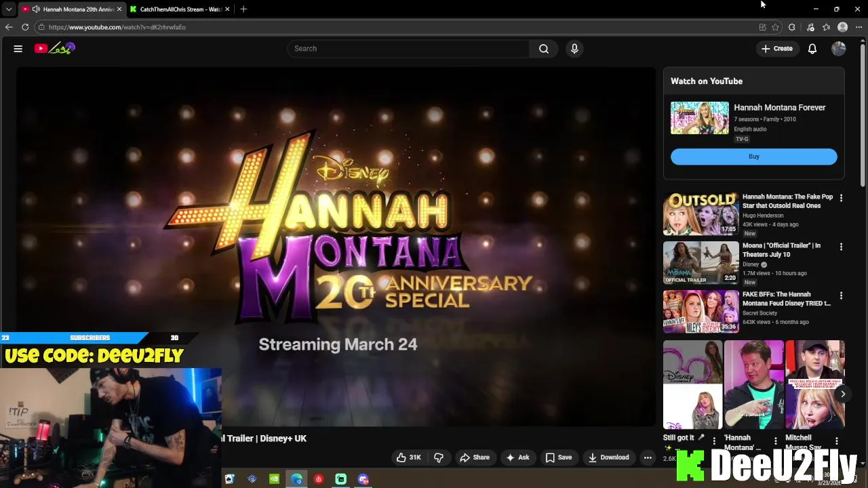The height and width of the screenshot is (488, 868).
Task: Open options for the Mitchell Musso short
Action: coord(837,441)
